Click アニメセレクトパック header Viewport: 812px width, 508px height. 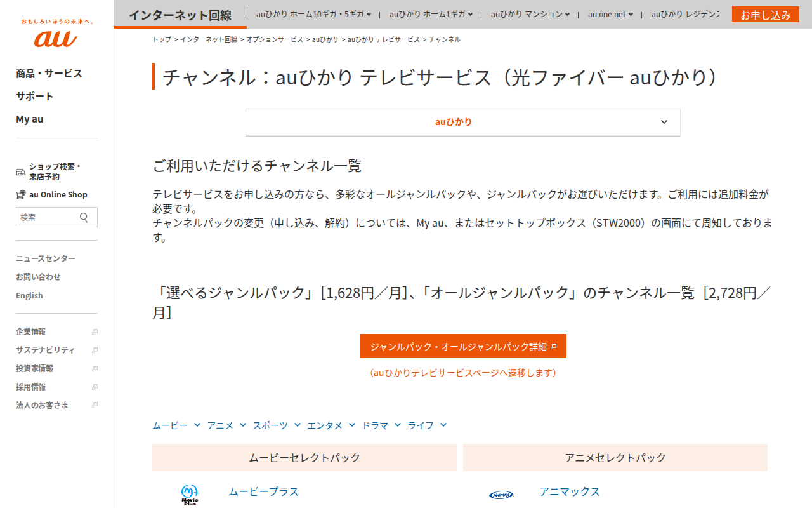click(615, 457)
